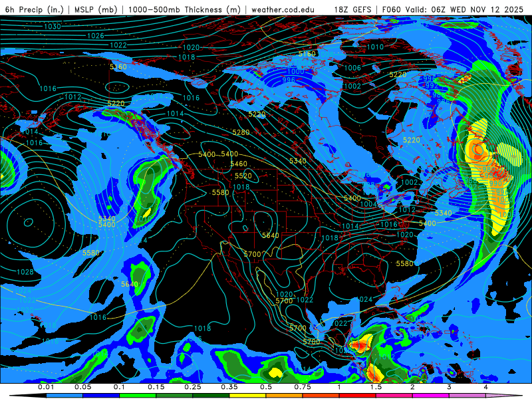Click the 1006 isobar label
The height and width of the screenshot is (399, 532).
pyautogui.click(x=352, y=68)
